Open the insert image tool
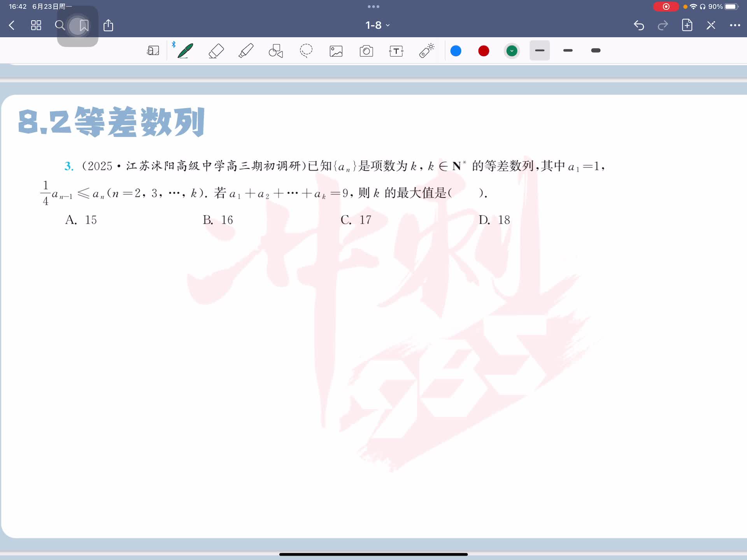The width and height of the screenshot is (747, 560). 336,51
